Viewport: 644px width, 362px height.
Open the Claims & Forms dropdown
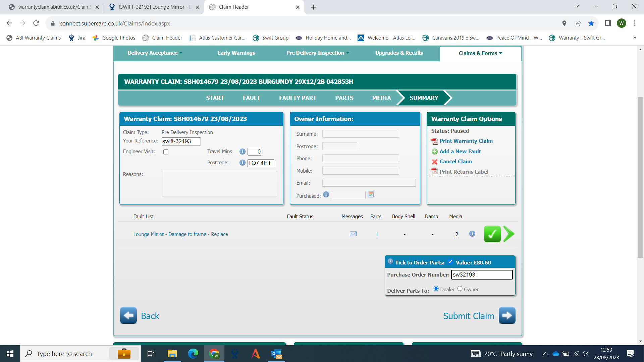(480, 53)
